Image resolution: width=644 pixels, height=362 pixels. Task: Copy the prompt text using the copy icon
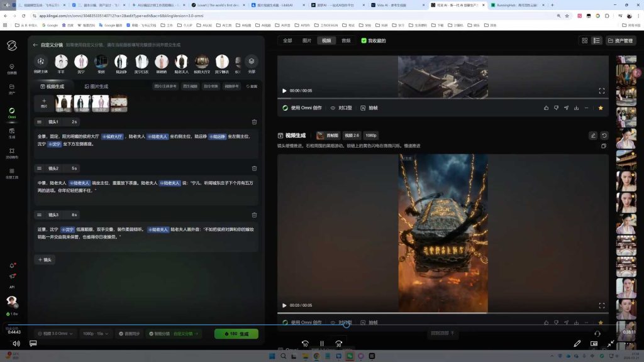tap(604, 146)
